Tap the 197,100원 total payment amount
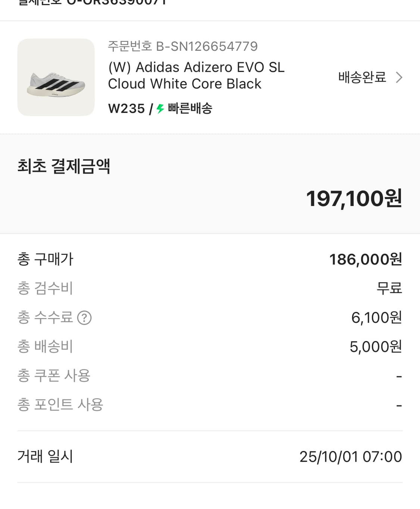 click(354, 198)
